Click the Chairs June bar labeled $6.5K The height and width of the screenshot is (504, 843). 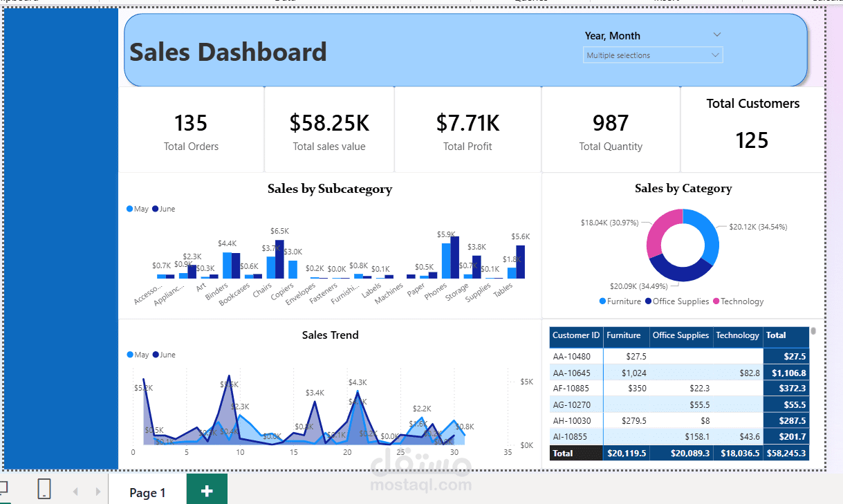279,259
